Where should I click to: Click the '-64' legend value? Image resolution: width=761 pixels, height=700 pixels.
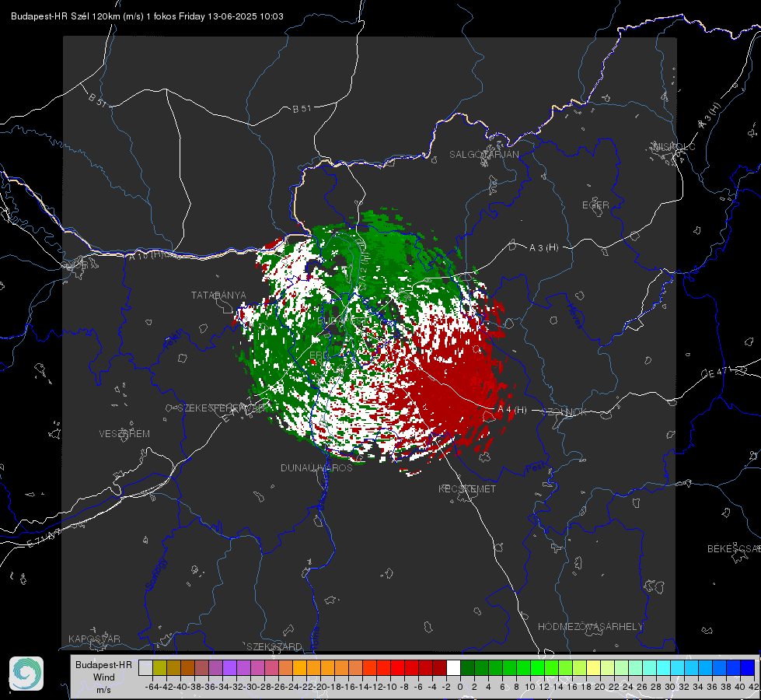pyautogui.click(x=152, y=687)
